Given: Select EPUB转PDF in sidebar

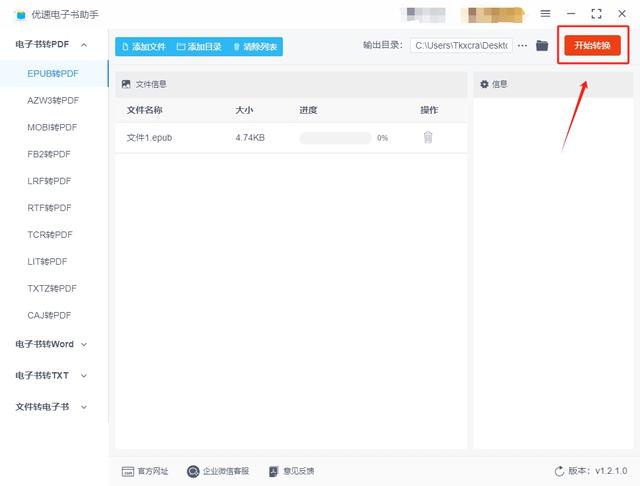Looking at the screenshot, I should 53,73.
